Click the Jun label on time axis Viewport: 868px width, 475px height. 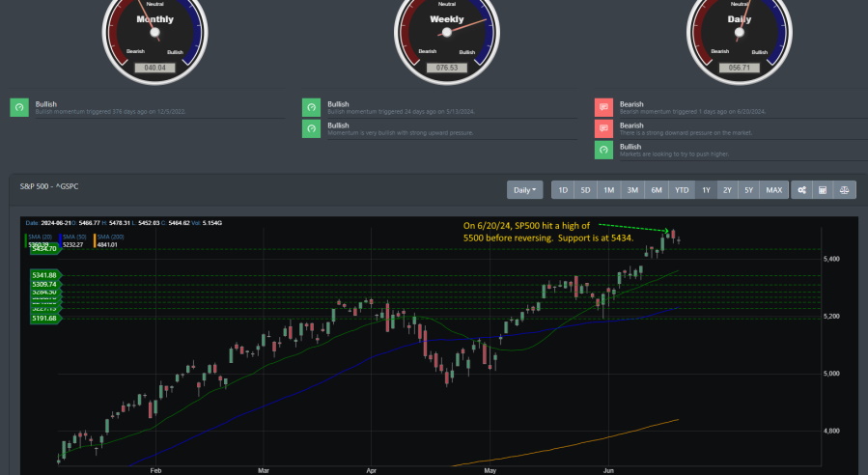click(x=608, y=470)
